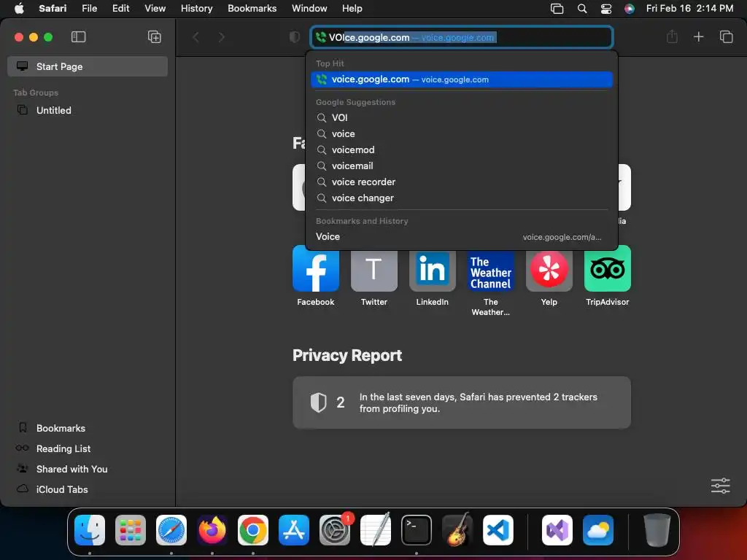Open Google Chrome from the Dock
This screenshot has width=747, height=560.
click(253, 530)
